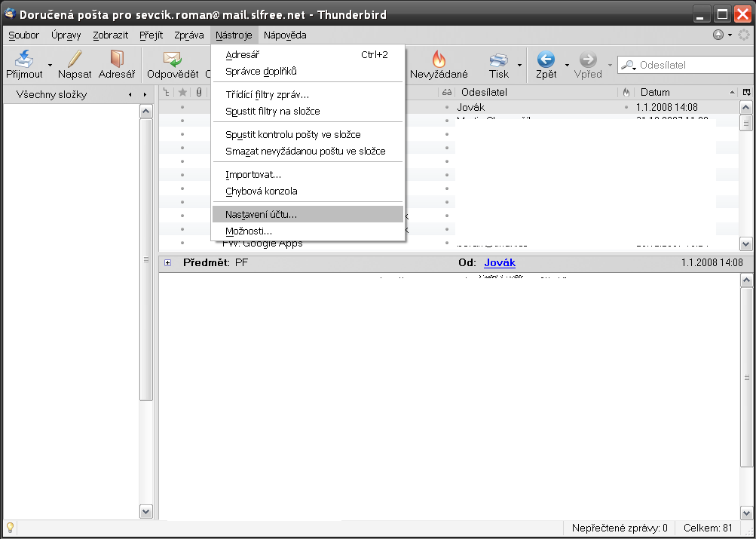
Task: Select Nastavení účtu in Nástroje menu
Action: (x=261, y=215)
